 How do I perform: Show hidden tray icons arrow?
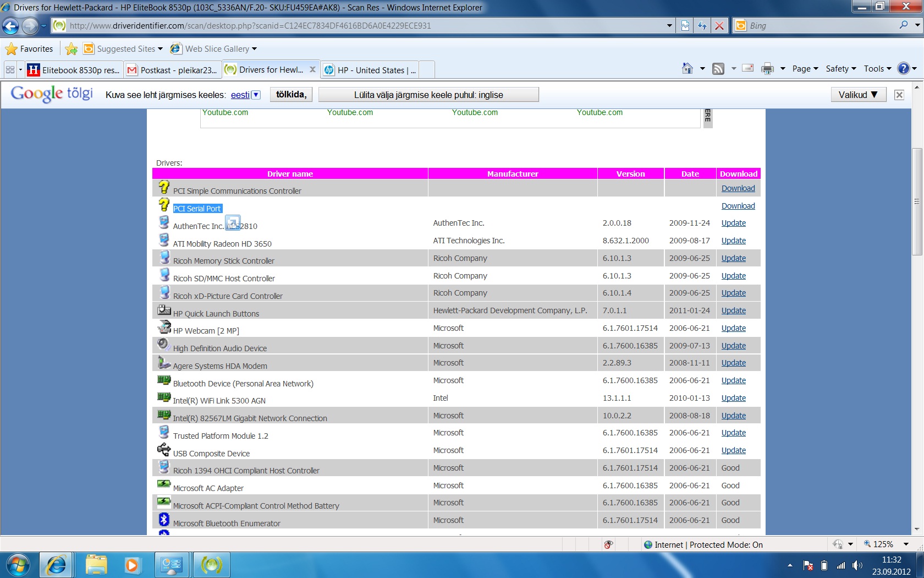pos(790,565)
